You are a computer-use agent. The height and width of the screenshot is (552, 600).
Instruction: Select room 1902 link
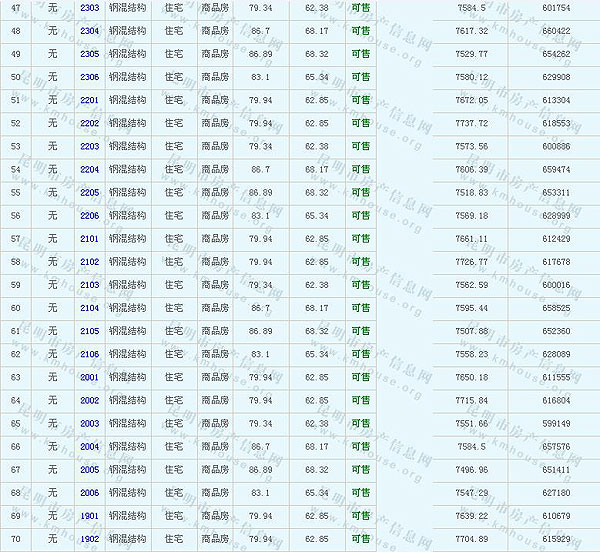pos(89,539)
